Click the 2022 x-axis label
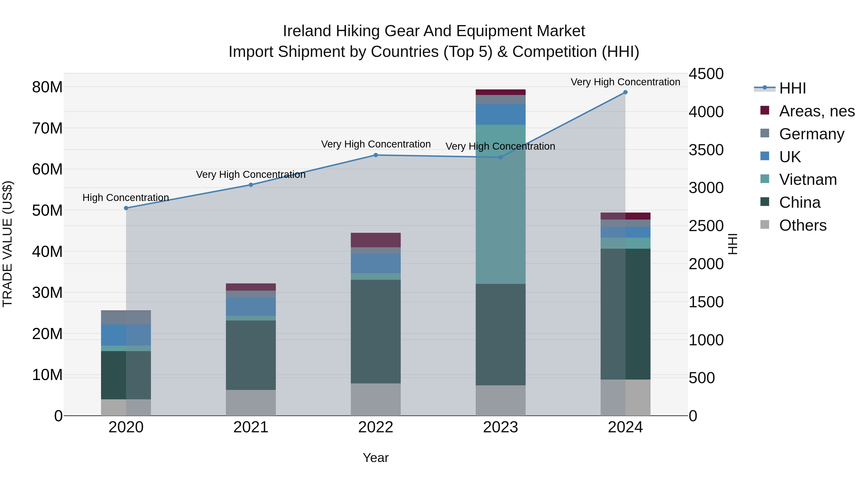This screenshot has height=488, width=868. tap(376, 427)
